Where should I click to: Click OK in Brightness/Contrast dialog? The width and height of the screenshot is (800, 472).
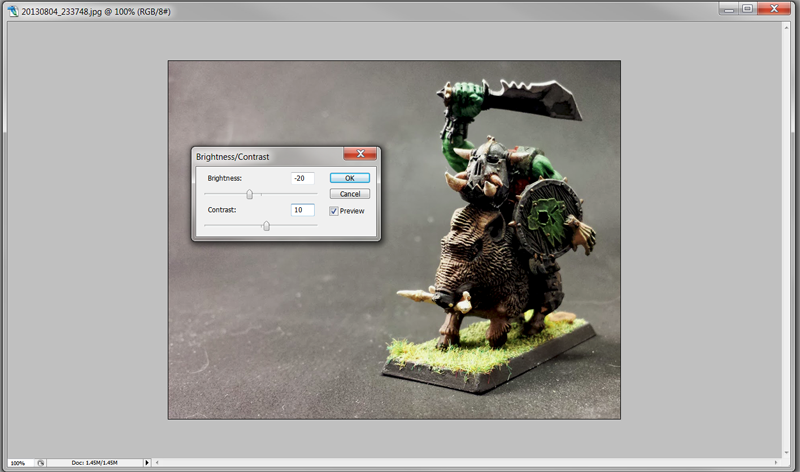[x=349, y=178]
